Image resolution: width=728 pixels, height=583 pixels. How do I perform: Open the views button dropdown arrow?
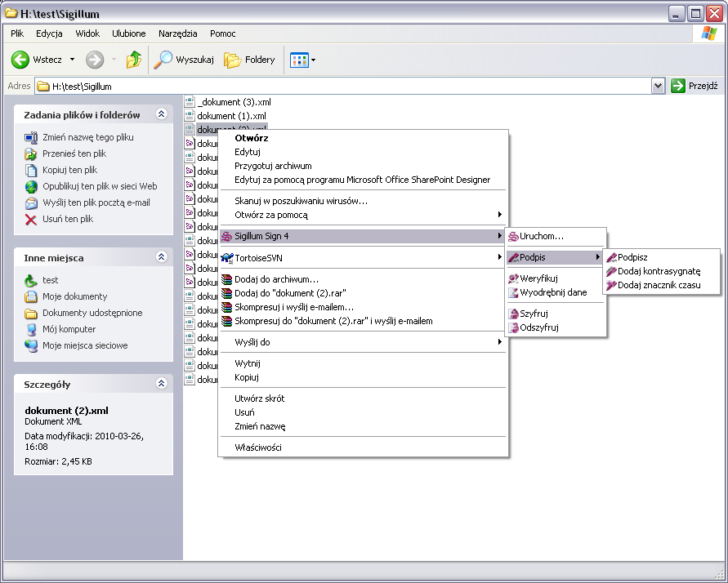point(314,60)
